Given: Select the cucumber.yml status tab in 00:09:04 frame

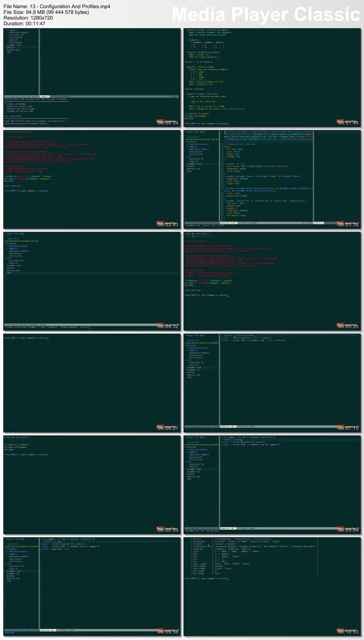Looking at the screenshot, I should coord(228,528).
